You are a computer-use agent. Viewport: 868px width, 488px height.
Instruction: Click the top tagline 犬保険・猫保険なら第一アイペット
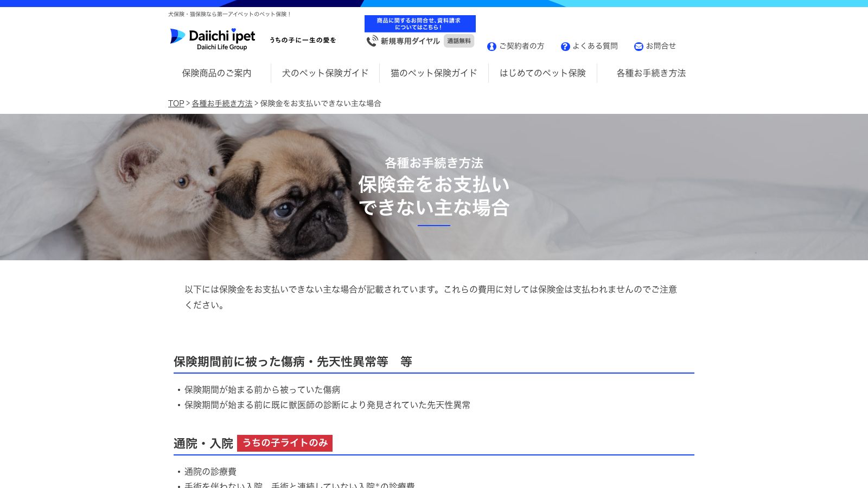click(229, 14)
